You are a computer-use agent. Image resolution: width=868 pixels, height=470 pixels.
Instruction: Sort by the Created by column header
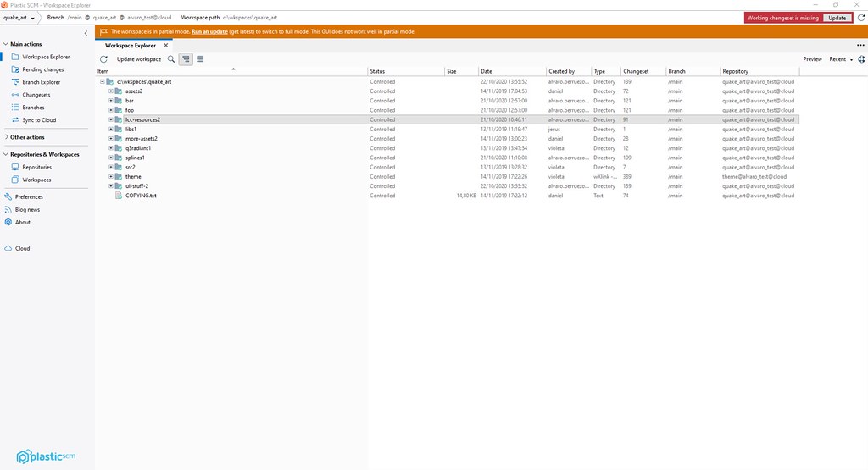pyautogui.click(x=569, y=71)
